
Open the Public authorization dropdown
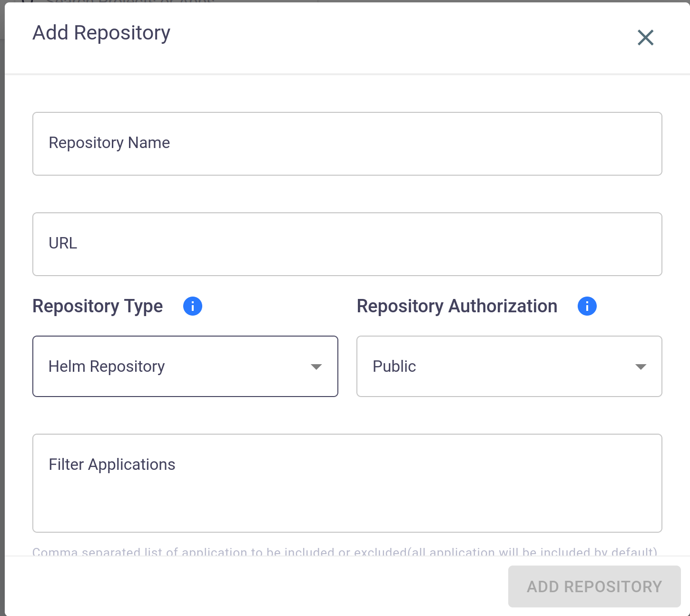[509, 367]
